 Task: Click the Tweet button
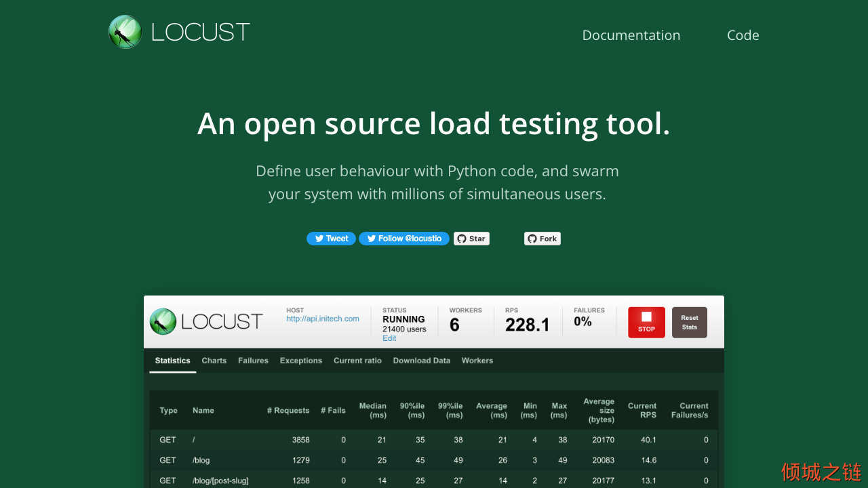[331, 239]
